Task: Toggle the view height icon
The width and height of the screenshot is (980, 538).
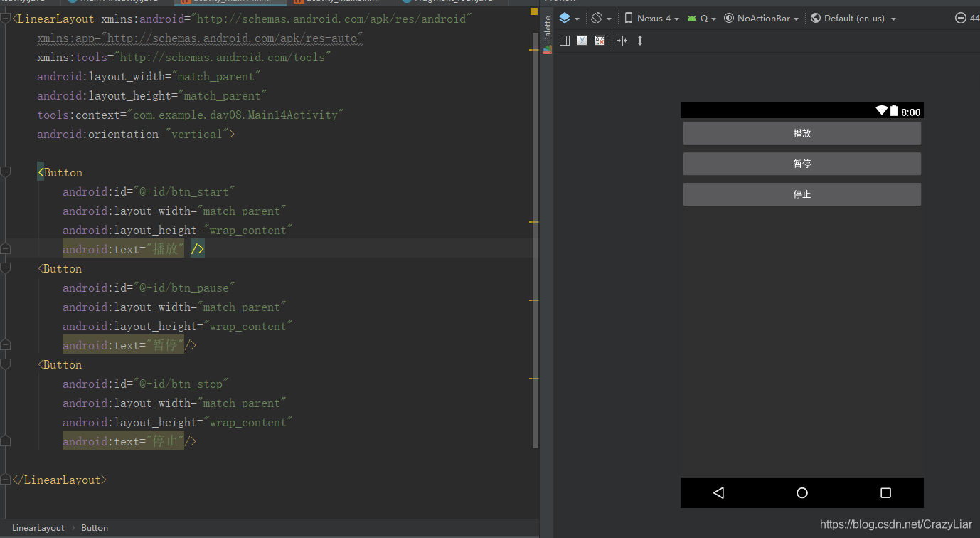Action: (640, 41)
